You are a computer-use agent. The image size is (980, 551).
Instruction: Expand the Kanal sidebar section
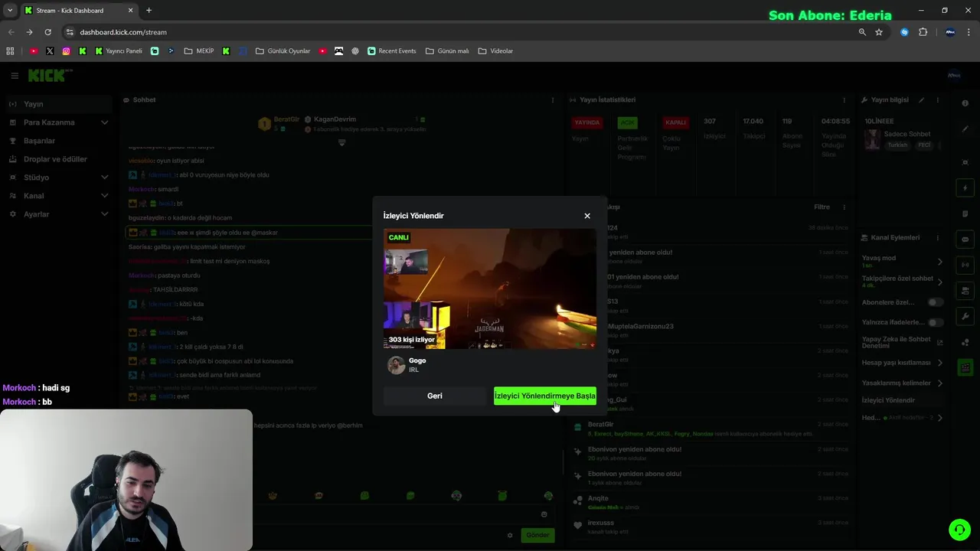pos(58,196)
